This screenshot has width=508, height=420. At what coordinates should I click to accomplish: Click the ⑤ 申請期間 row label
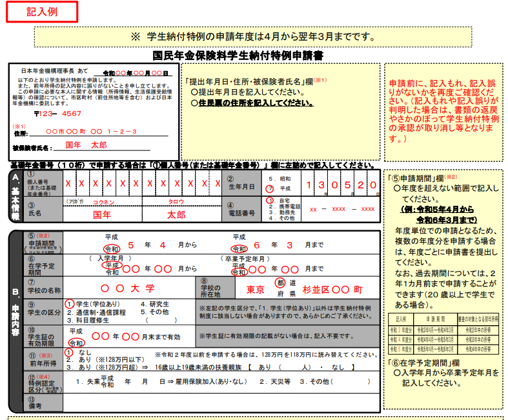point(43,243)
